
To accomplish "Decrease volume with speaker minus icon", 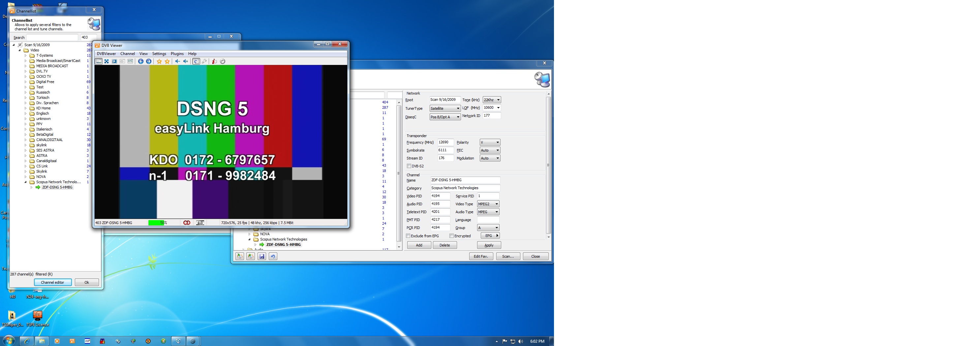I will pyautogui.click(x=177, y=61).
